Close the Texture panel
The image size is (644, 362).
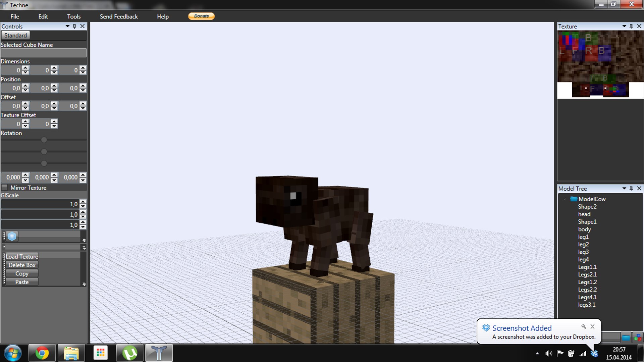(639, 26)
